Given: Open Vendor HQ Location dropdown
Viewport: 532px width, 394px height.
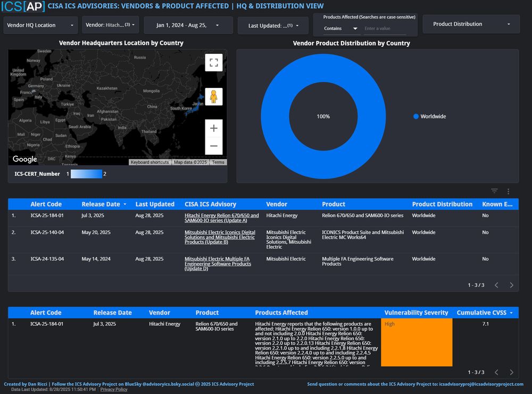Looking at the screenshot, I should 40,25.
